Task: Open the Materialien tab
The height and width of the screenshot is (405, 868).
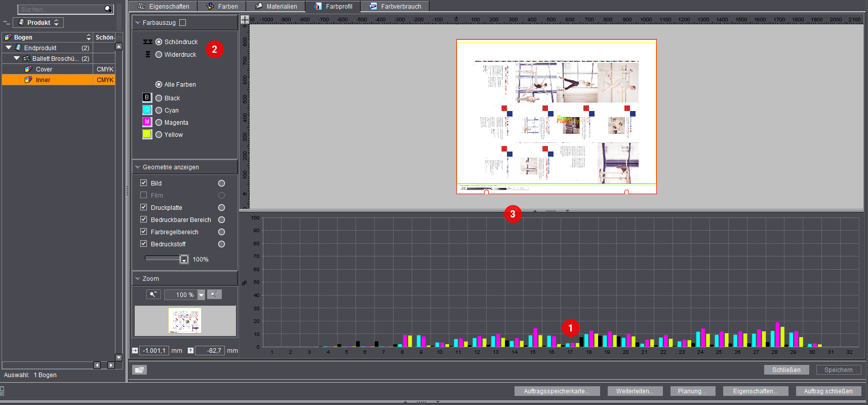Action: coord(276,7)
